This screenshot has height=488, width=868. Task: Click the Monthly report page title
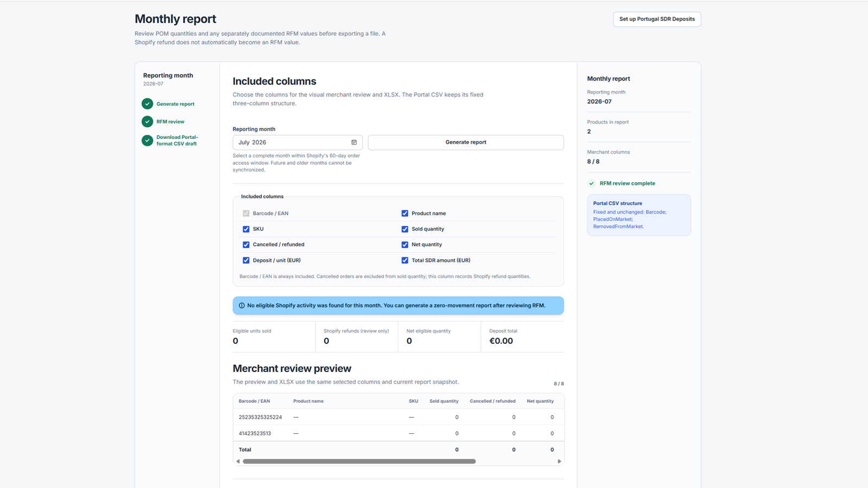pyautogui.click(x=175, y=19)
